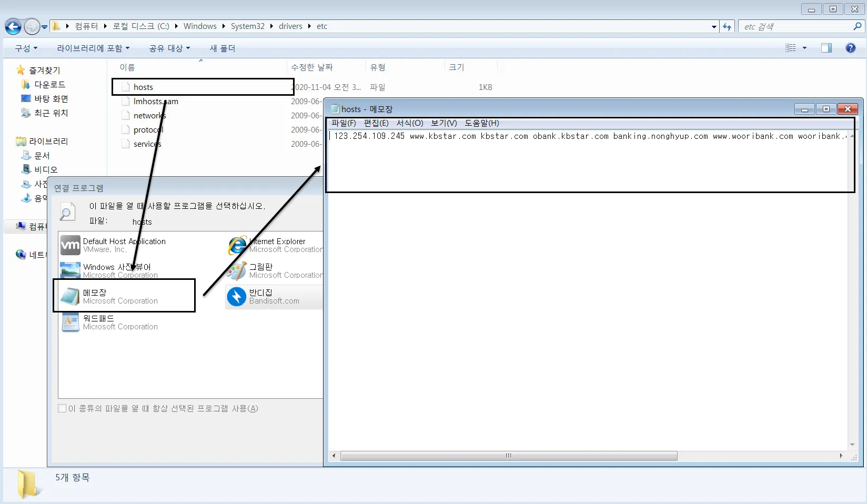Click the folder icon in the address bar
Viewport: 867px width, 504px height.
pyautogui.click(x=56, y=26)
